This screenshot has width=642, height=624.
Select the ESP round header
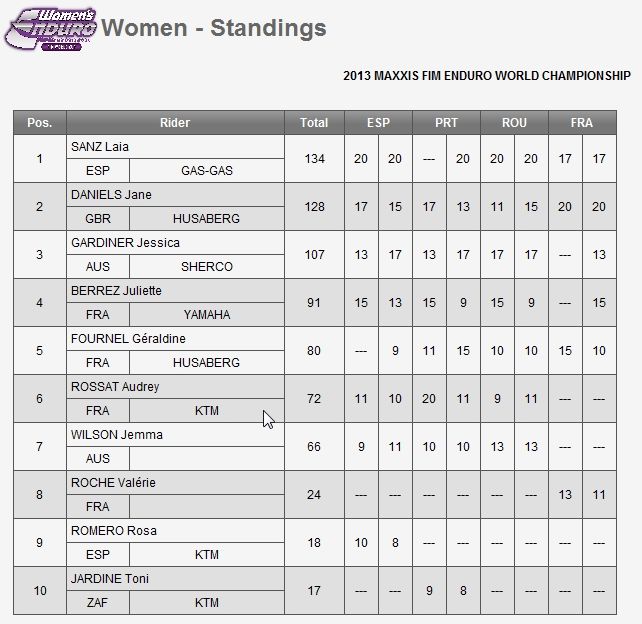[x=378, y=122]
